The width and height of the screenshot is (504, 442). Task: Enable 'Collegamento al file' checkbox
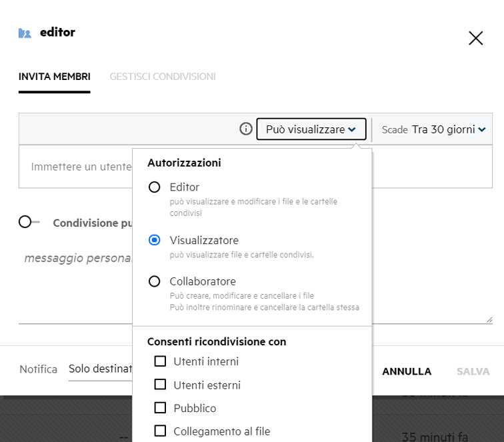point(160,431)
